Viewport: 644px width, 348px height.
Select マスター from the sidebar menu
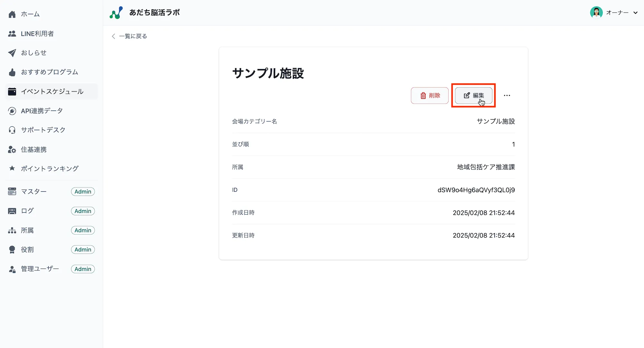pos(33,191)
